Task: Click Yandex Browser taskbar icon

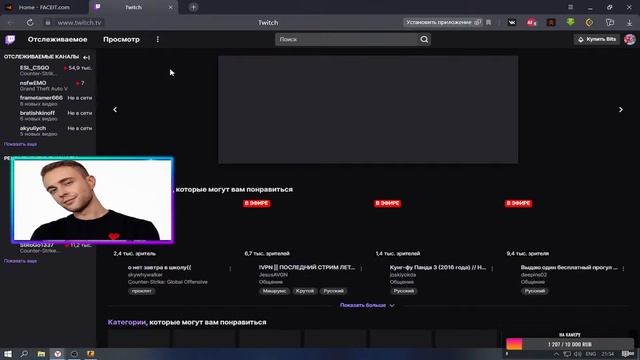Action: (58, 354)
